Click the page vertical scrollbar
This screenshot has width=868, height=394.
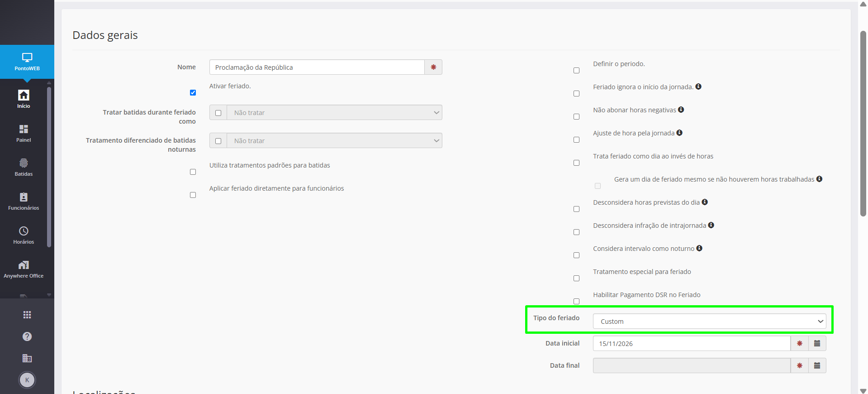point(863,123)
